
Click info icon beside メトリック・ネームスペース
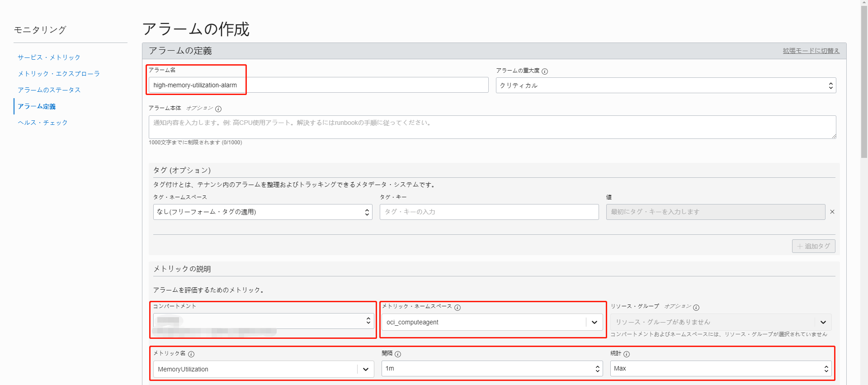(x=458, y=308)
